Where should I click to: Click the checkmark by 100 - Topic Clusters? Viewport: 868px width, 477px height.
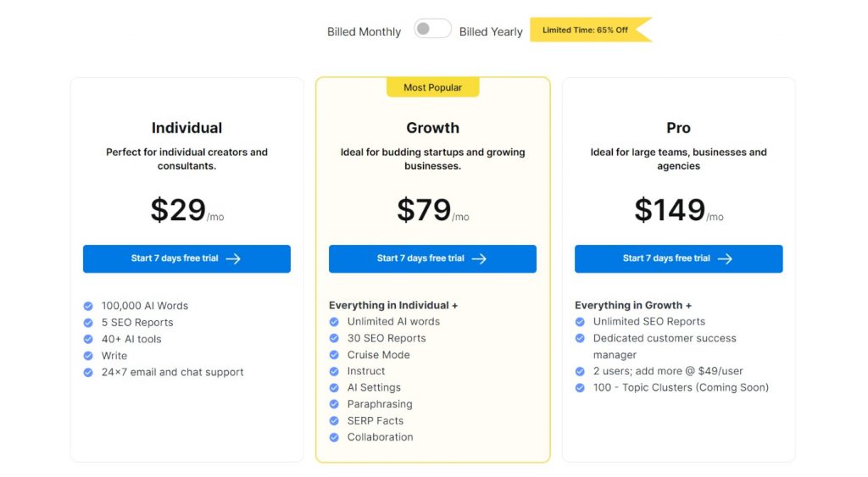click(x=580, y=388)
